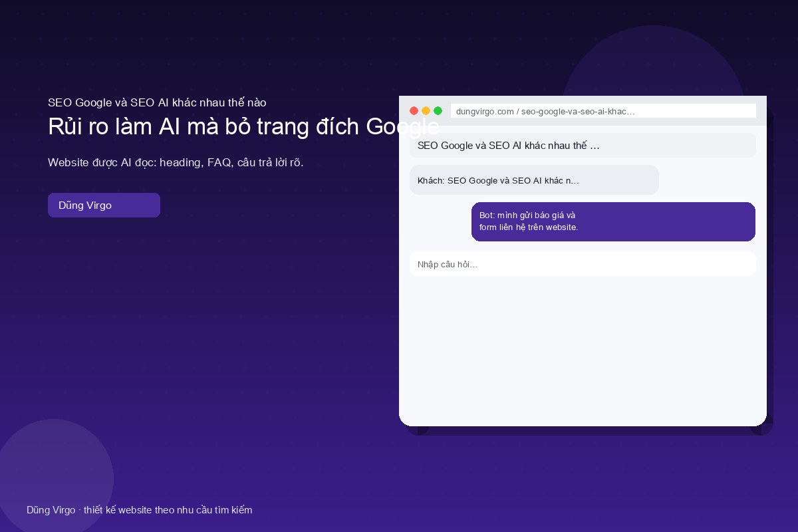Click the green maximize dot in mock browser
The width and height of the screenshot is (798, 532).
[438, 111]
